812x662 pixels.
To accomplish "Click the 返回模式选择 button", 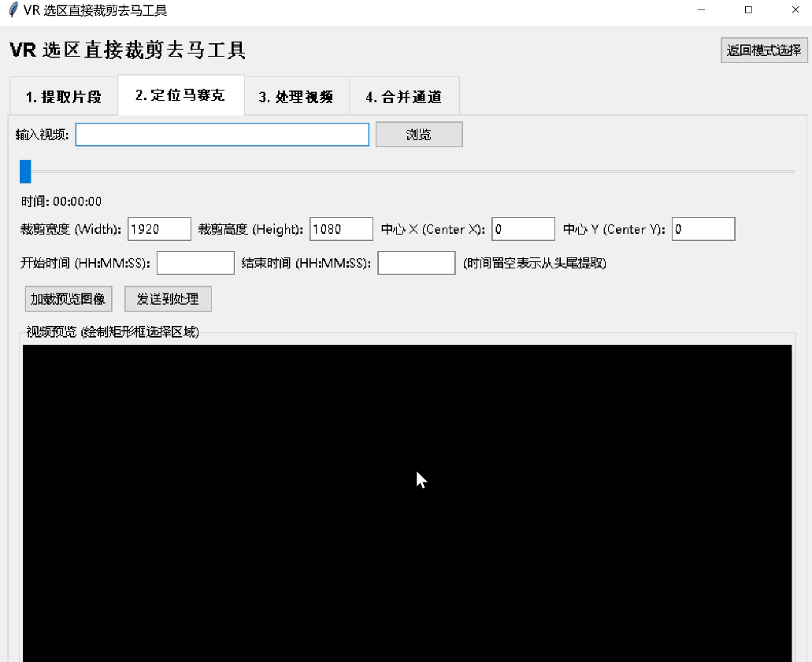I will click(764, 50).
